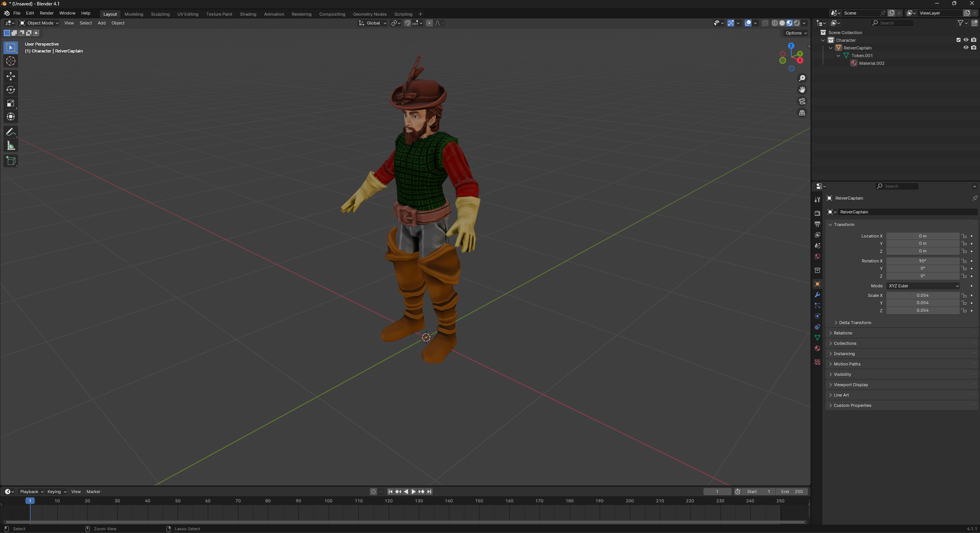Screen dimensions: 980x533
Task: Disable ReiverCaptain in renders camera icon
Action: [973, 48]
